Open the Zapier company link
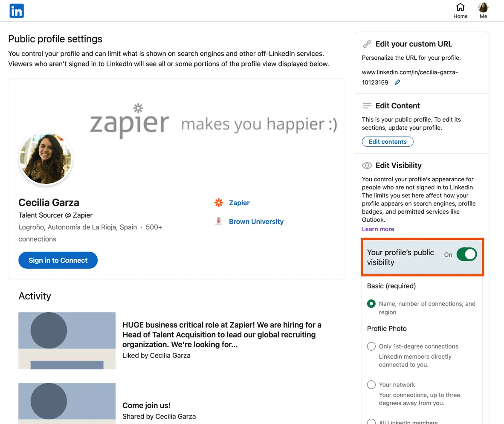504x424 pixels. click(239, 203)
